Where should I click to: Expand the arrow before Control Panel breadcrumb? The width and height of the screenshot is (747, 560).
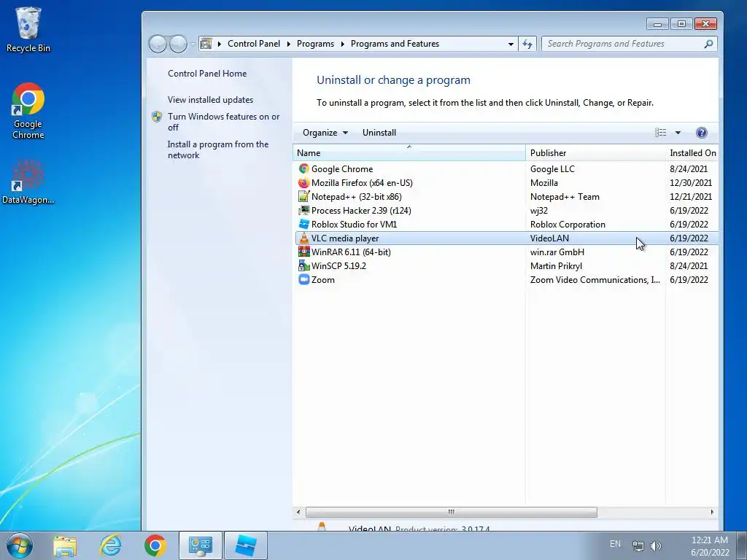click(x=219, y=44)
